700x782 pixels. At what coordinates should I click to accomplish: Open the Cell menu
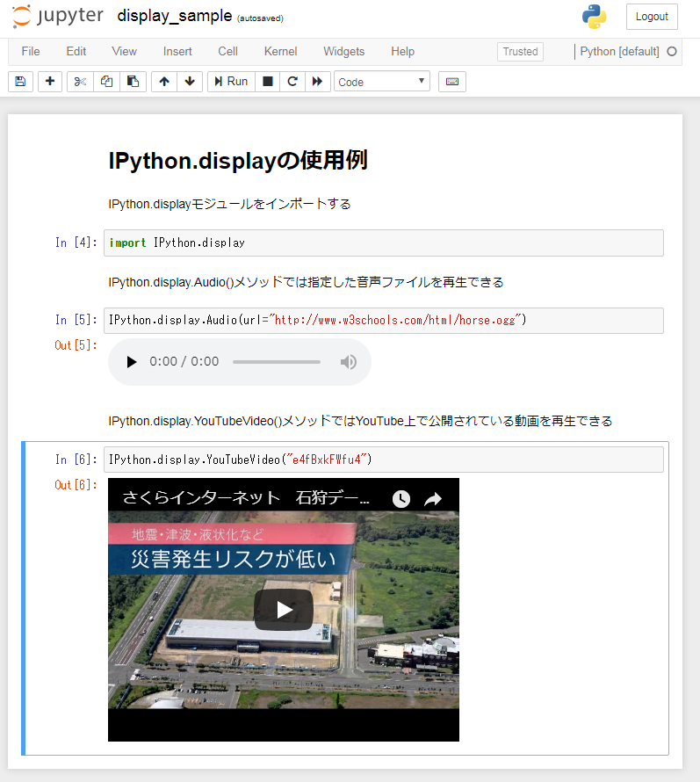(227, 51)
